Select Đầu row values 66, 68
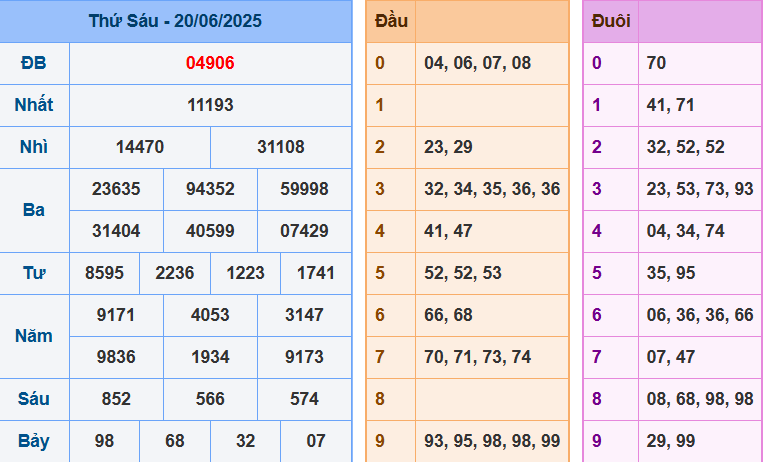The image size is (763, 462). click(448, 315)
